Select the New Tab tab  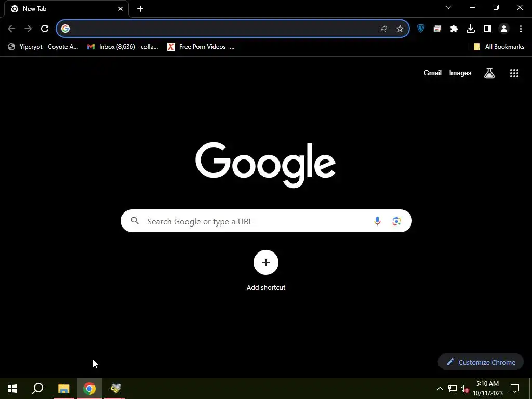(66, 9)
